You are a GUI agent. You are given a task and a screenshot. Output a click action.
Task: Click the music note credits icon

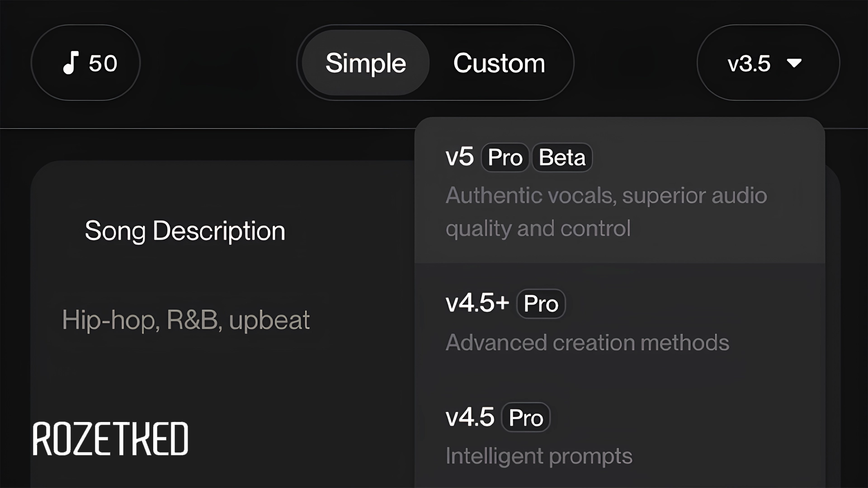(71, 63)
